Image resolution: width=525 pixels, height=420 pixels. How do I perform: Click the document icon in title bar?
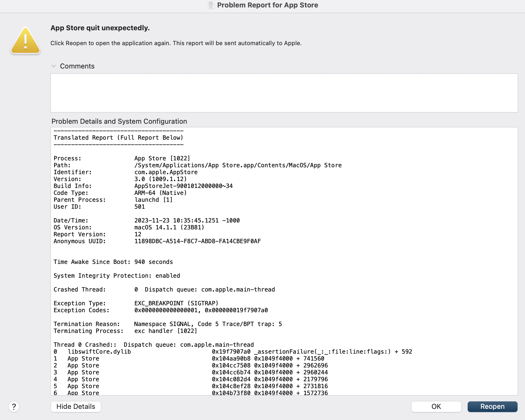coord(211,5)
